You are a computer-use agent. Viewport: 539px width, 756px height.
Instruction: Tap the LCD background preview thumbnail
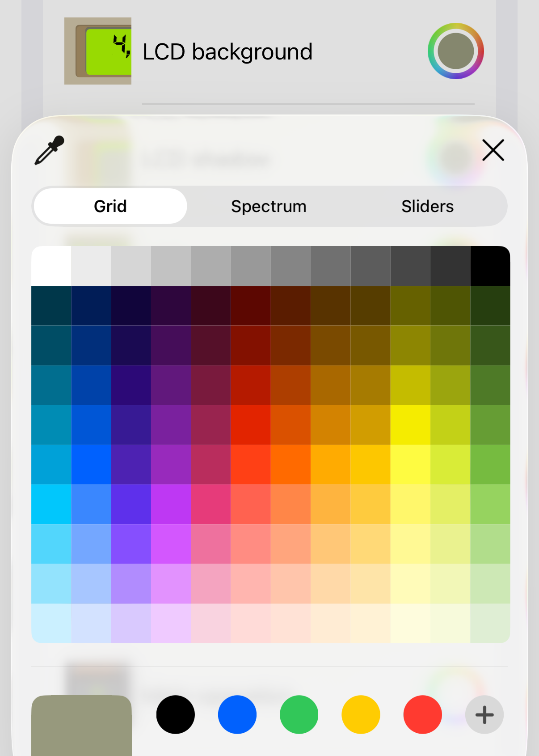pyautogui.click(x=98, y=51)
